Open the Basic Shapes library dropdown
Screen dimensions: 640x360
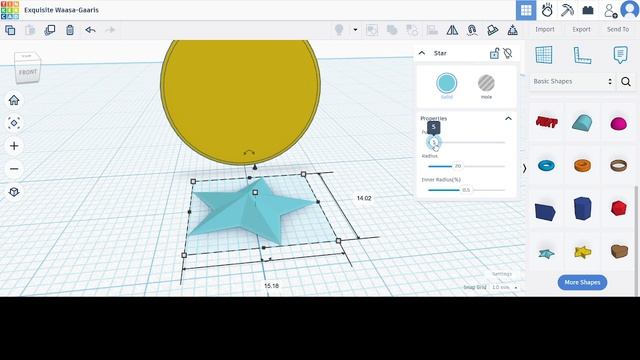[x=573, y=81]
